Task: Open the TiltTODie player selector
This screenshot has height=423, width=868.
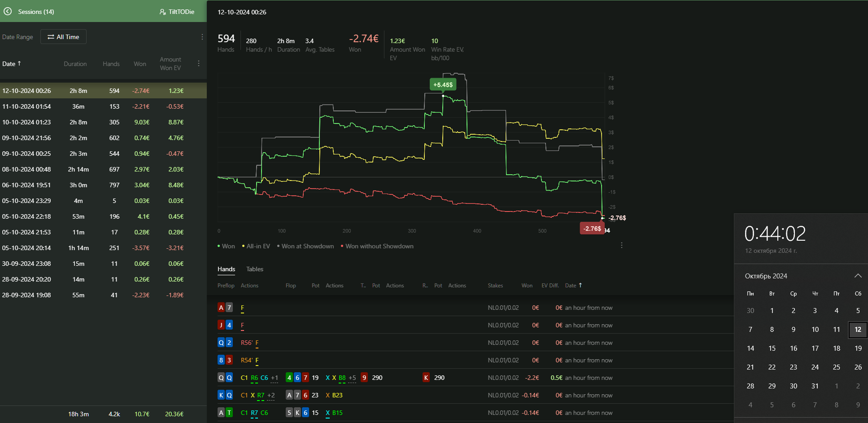Action: tap(177, 12)
